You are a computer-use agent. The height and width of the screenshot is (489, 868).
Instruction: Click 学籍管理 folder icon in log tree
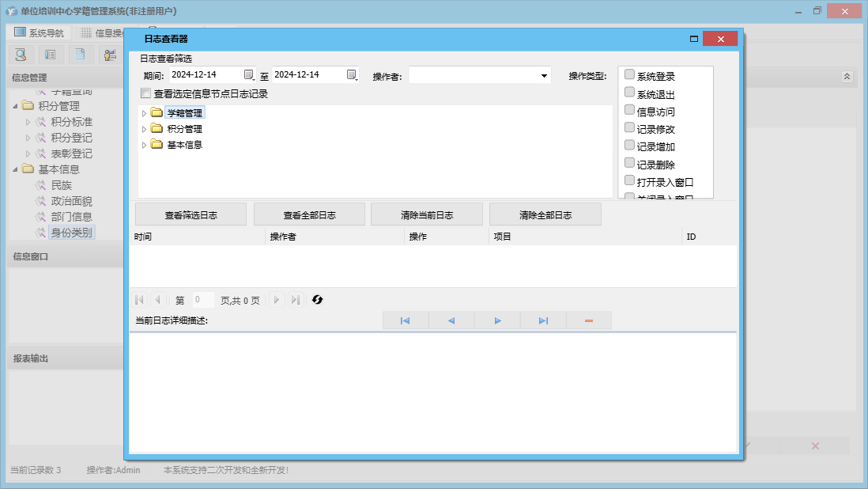click(157, 113)
